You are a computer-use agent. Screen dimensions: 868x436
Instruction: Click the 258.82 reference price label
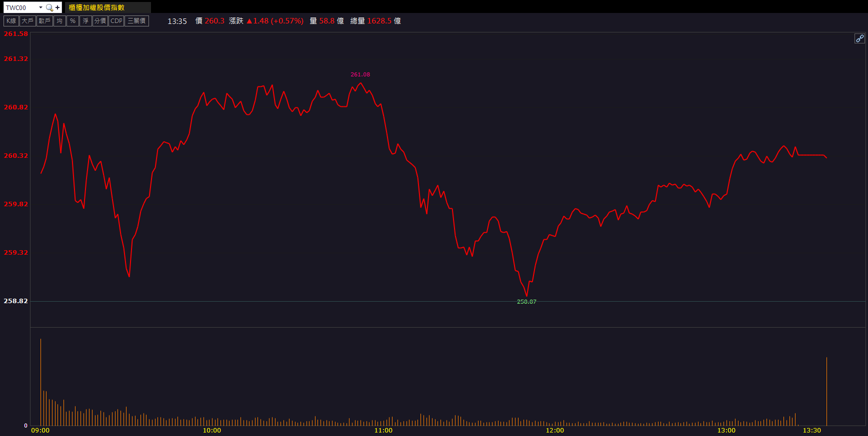click(x=16, y=301)
